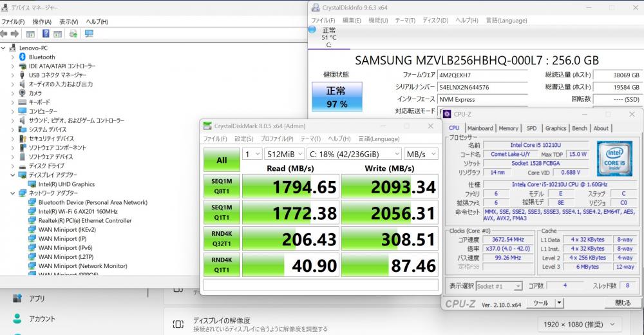Switch to SPD tab in CPU-Z
644x335 pixels.
coord(531,128)
